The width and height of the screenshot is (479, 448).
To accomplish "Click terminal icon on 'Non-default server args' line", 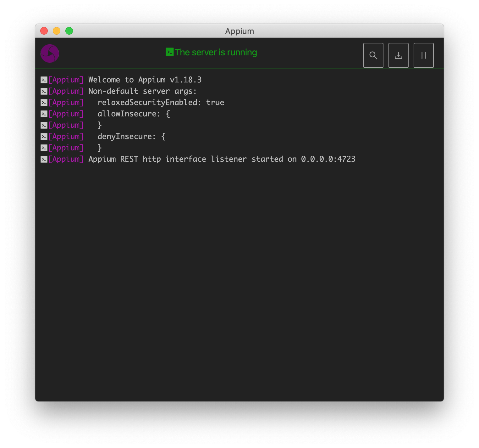I will (44, 91).
